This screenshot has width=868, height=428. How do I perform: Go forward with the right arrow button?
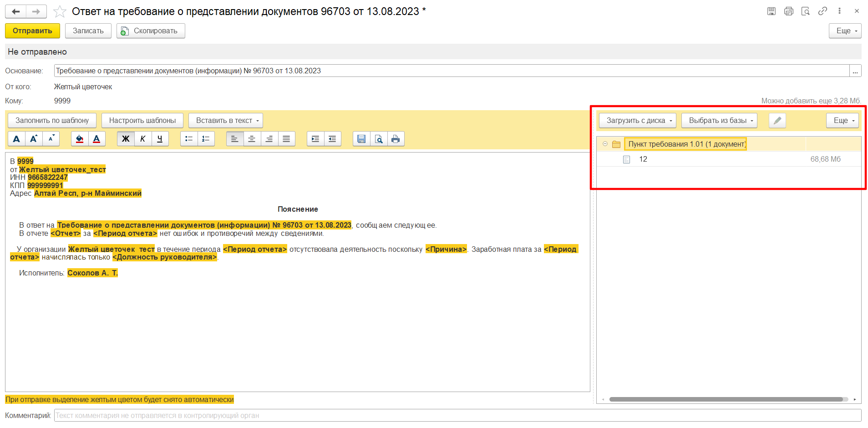pos(36,11)
